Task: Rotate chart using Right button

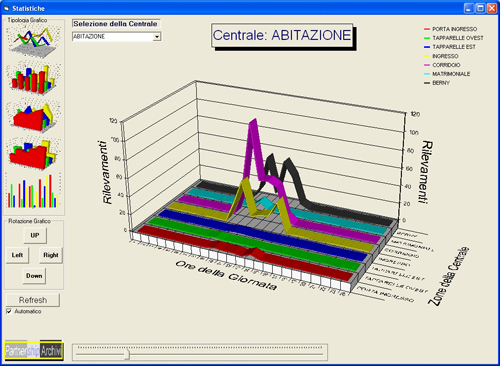Action: pyautogui.click(x=51, y=255)
